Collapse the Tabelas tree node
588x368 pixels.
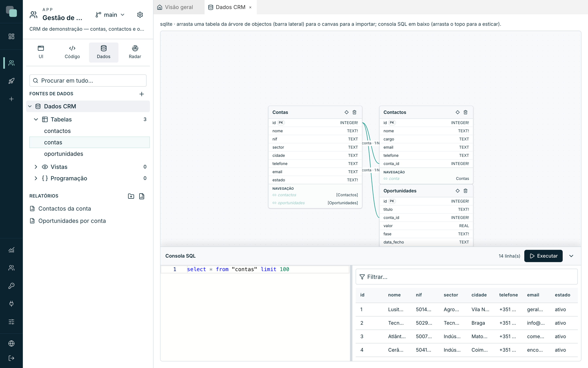tap(36, 120)
